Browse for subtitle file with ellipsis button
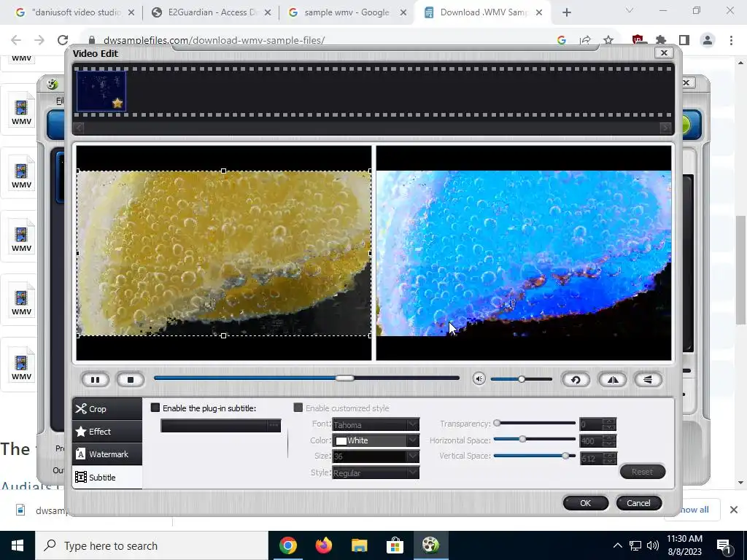 click(x=274, y=425)
